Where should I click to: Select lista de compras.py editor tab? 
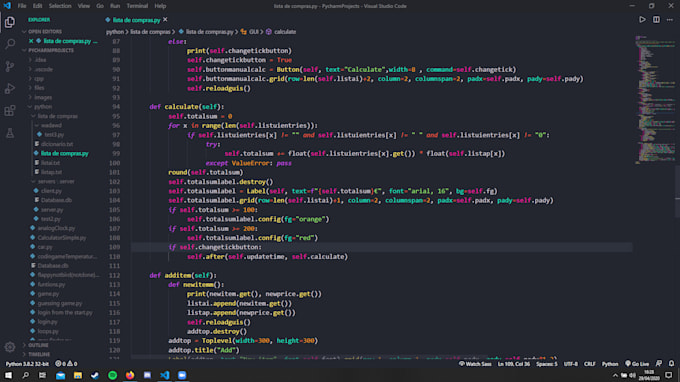136,20
